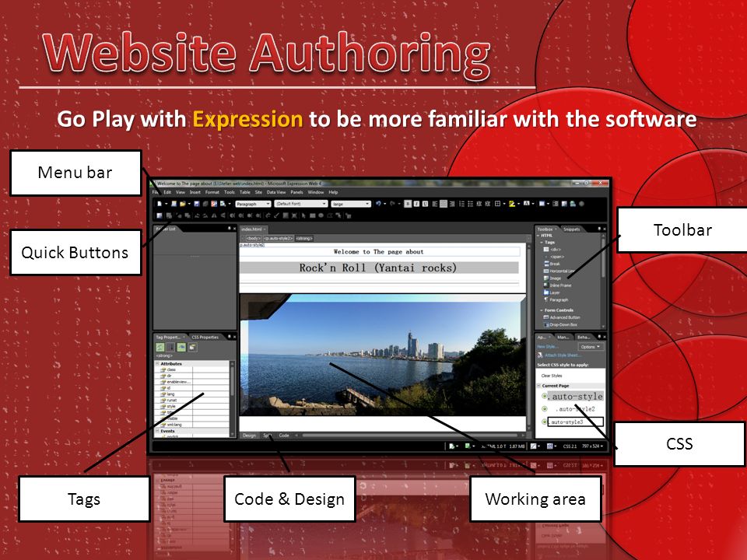Collapse the HTML group in Toolbox
Viewport: 747px width, 560px height.
click(538, 235)
